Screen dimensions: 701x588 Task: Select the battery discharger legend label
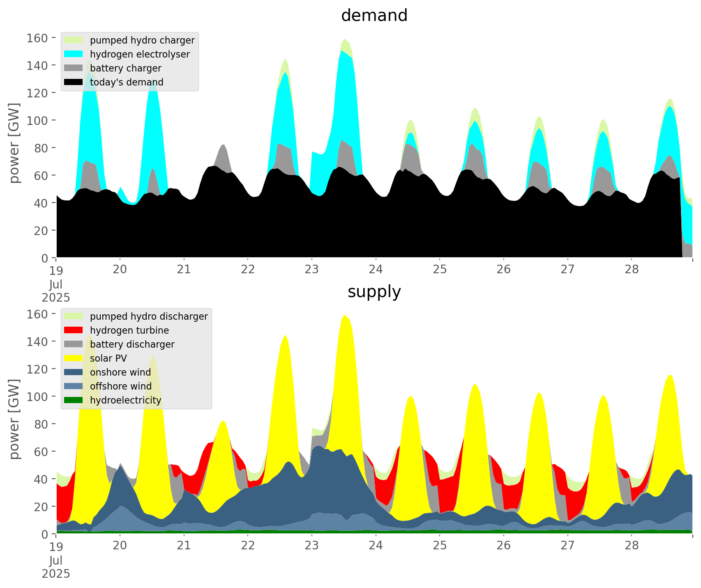[x=132, y=344]
